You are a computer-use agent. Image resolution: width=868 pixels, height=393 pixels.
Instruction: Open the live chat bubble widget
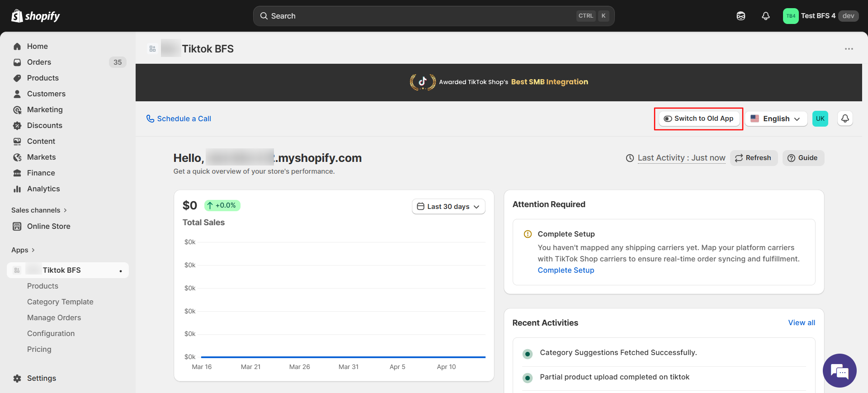coord(840,371)
